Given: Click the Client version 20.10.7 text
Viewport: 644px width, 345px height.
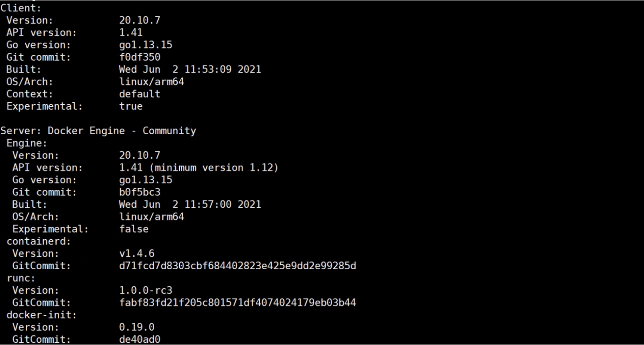Looking at the screenshot, I should coord(137,20).
